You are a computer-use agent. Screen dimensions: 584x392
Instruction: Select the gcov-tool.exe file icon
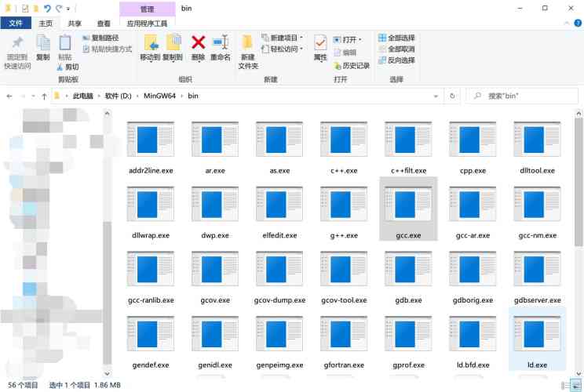coord(344,269)
